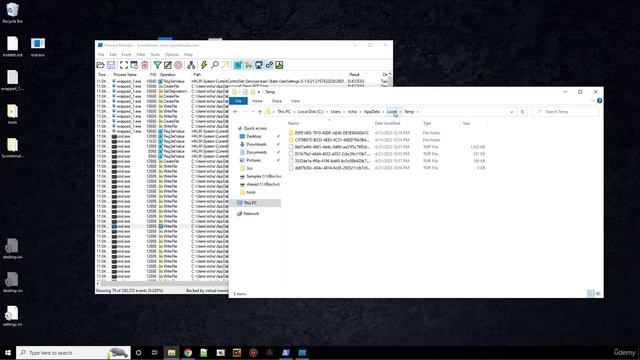Screen dimensions: 640x360
Task: Open the Share ribbon tab in Explorer
Action: 277,101
